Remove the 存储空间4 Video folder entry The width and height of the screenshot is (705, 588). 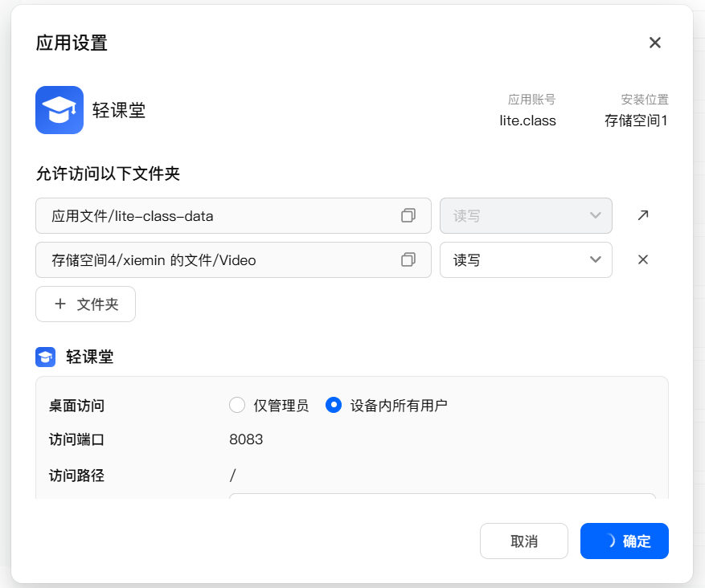pyautogui.click(x=643, y=259)
